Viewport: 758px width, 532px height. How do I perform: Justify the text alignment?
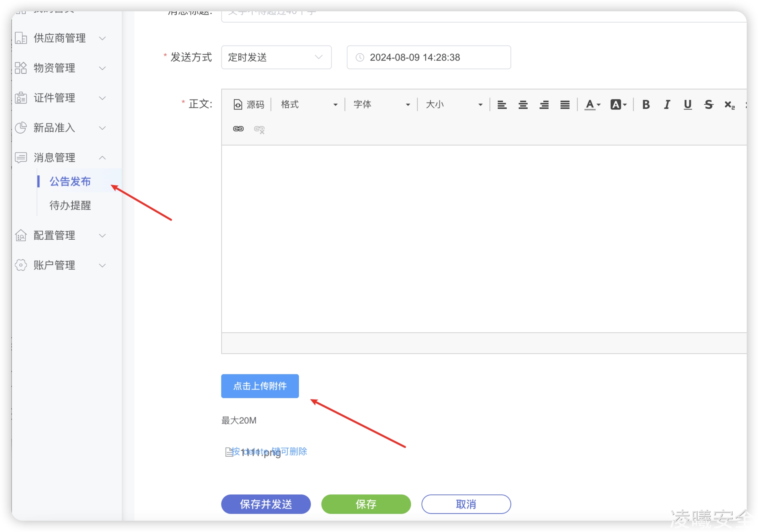click(564, 105)
